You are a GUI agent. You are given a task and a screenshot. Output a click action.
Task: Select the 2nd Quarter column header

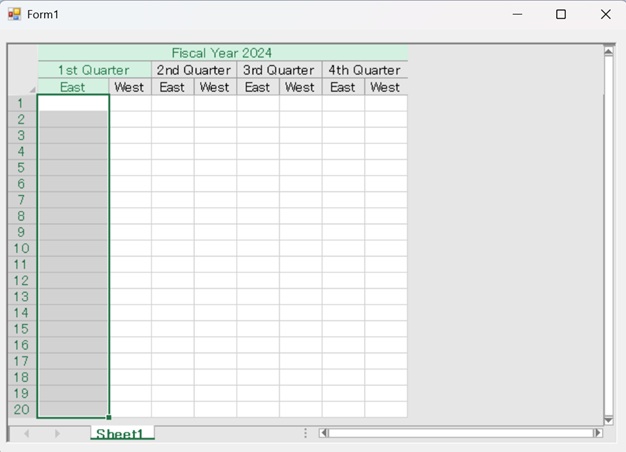pos(194,70)
